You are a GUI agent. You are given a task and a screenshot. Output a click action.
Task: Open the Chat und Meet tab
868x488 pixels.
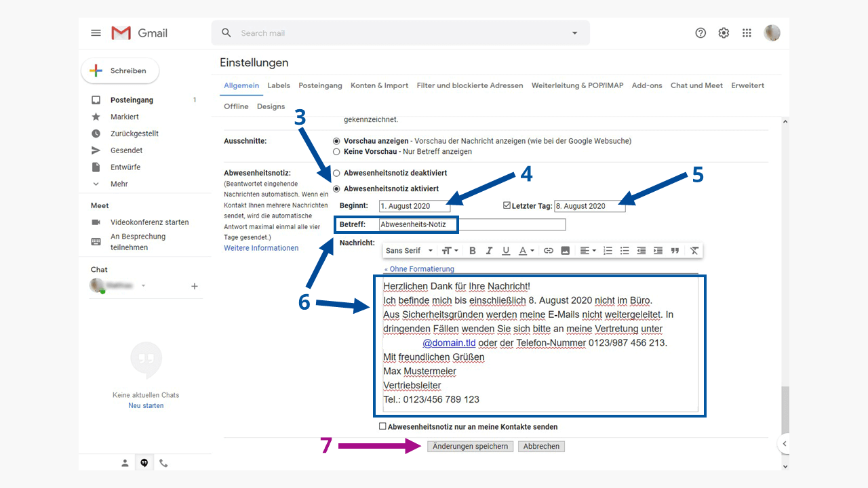click(x=697, y=86)
